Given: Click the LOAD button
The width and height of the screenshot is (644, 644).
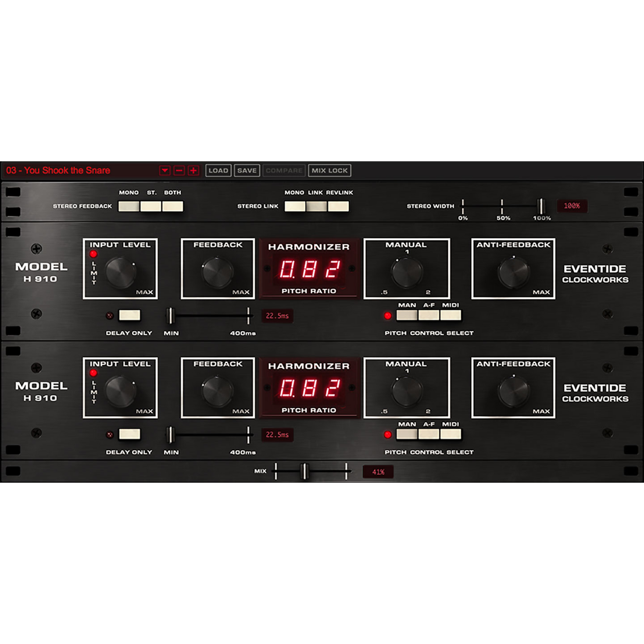Looking at the screenshot, I should pos(218,171).
